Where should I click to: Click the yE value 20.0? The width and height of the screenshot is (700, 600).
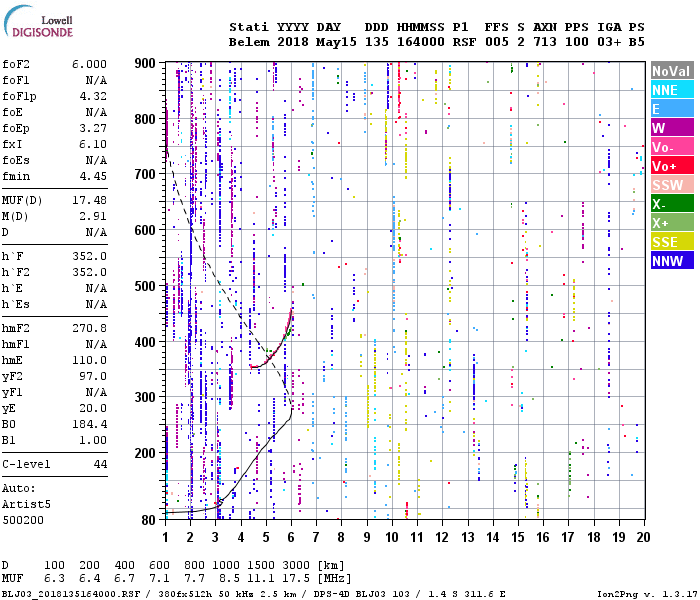click(x=93, y=408)
